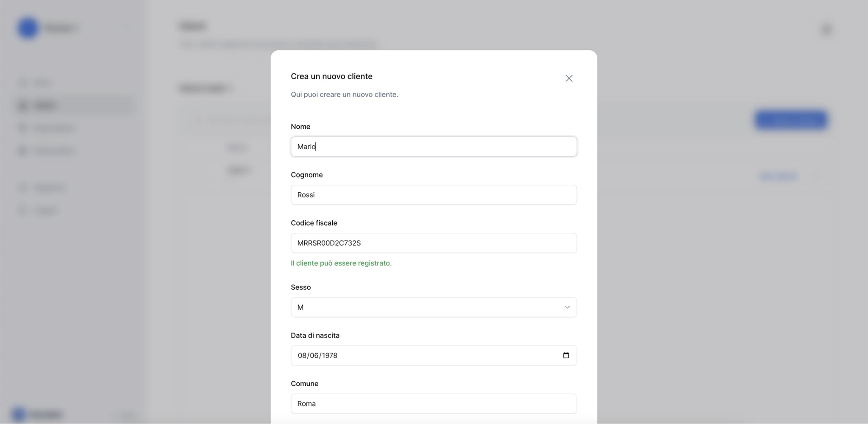This screenshot has width=868, height=424.
Task: Click the blurred blue link in the table row
Action: pyautogui.click(x=778, y=176)
